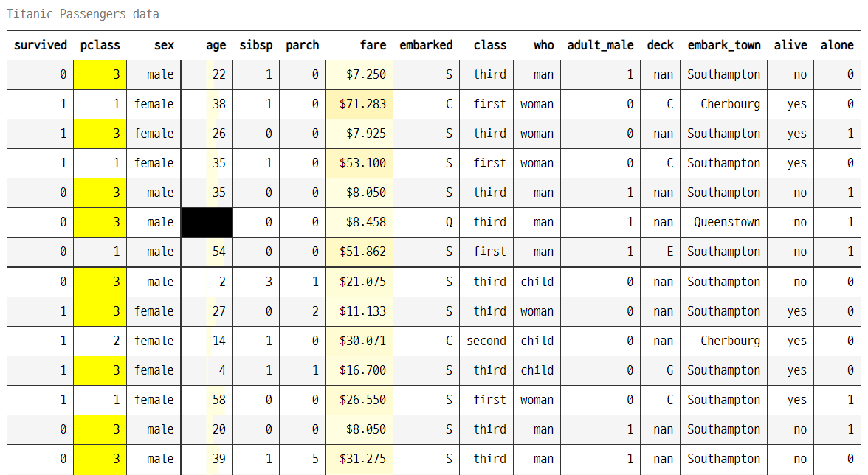This screenshot has width=868, height=475.
Task: Click the fare cell $53.100
Action: (360, 163)
